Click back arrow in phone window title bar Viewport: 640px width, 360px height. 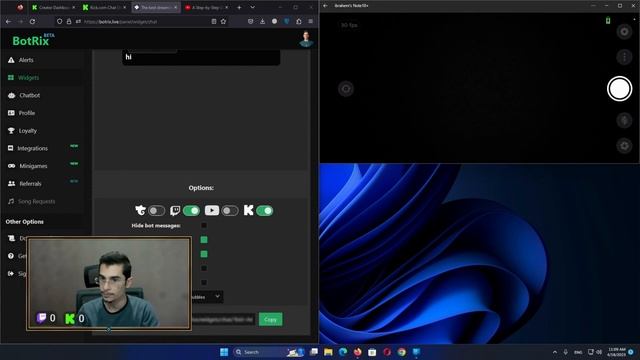[x=325, y=6]
